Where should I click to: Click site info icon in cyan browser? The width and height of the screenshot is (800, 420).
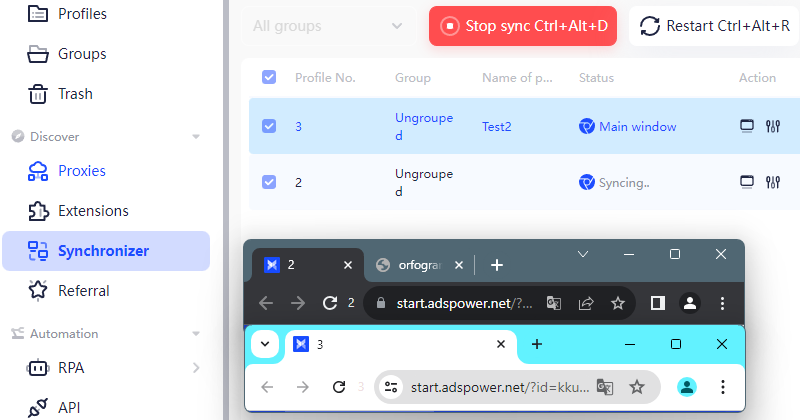tap(391, 387)
